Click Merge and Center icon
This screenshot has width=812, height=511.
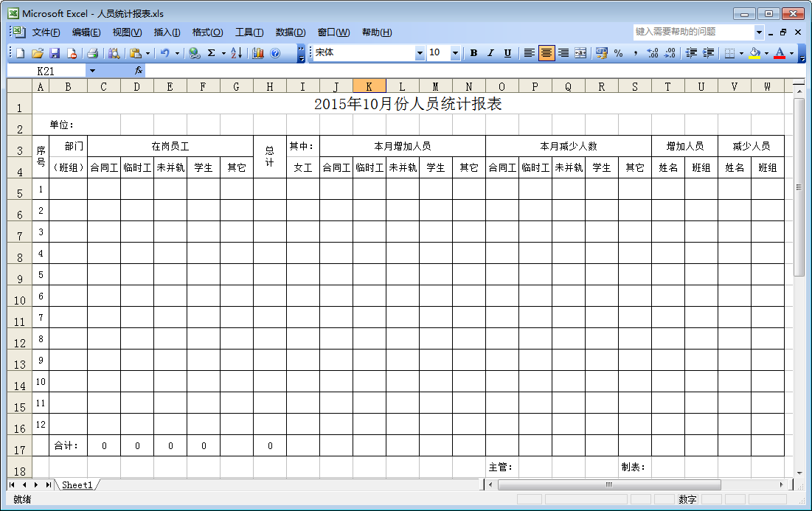(x=580, y=53)
